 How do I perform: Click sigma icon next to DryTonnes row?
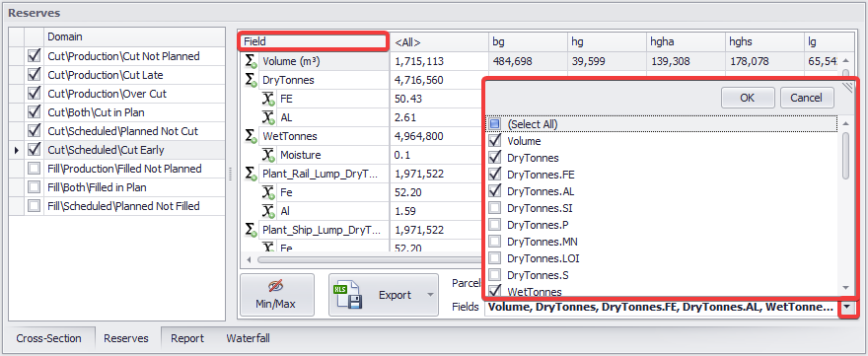(251, 80)
